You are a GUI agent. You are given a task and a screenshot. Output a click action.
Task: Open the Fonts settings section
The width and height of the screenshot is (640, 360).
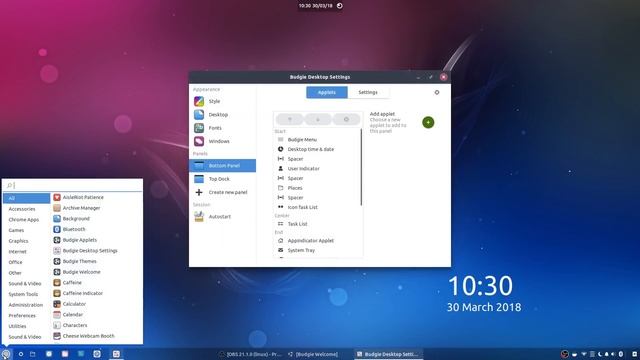pos(222,128)
